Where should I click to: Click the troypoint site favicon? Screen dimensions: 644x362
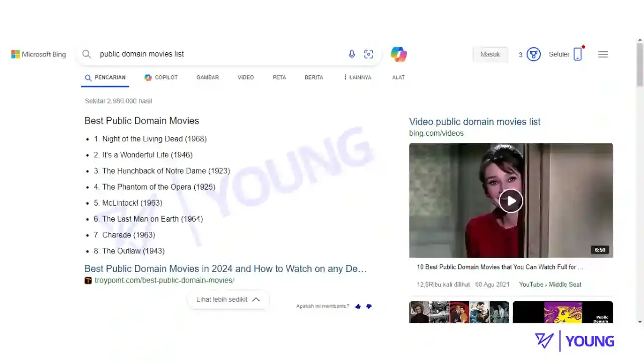point(88,281)
